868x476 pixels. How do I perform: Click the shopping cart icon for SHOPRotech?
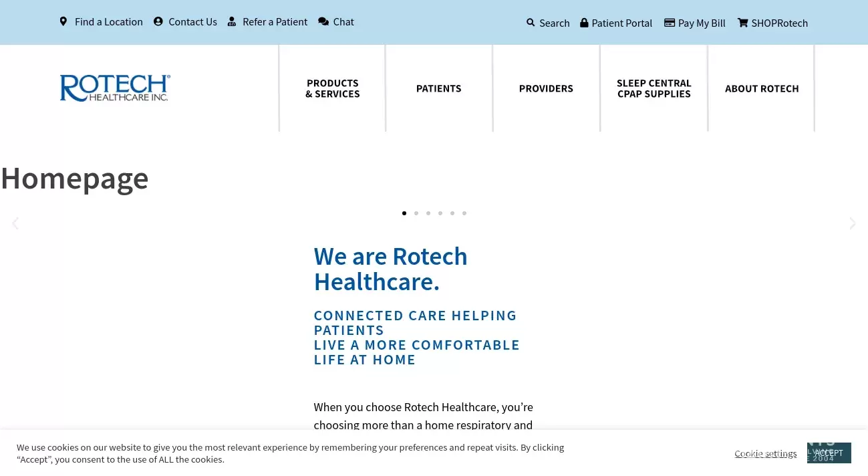pyautogui.click(x=742, y=23)
